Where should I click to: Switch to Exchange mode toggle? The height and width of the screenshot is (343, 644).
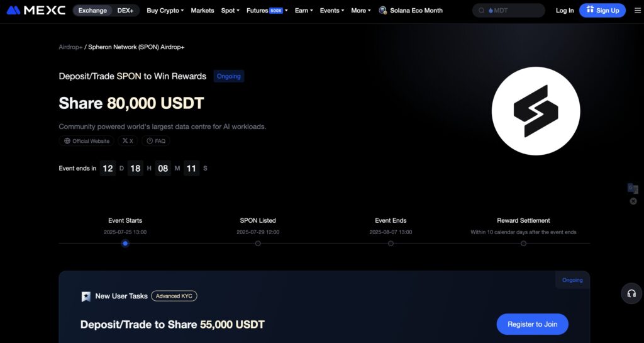click(x=92, y=10)
